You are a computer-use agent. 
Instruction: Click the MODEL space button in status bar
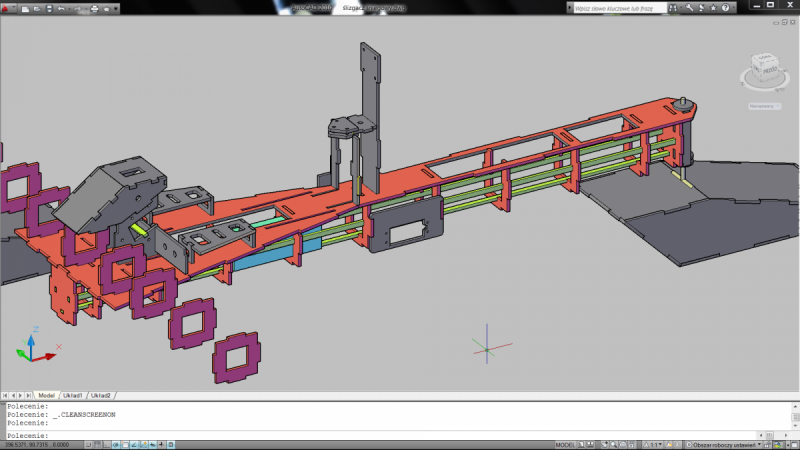(565, 444)
